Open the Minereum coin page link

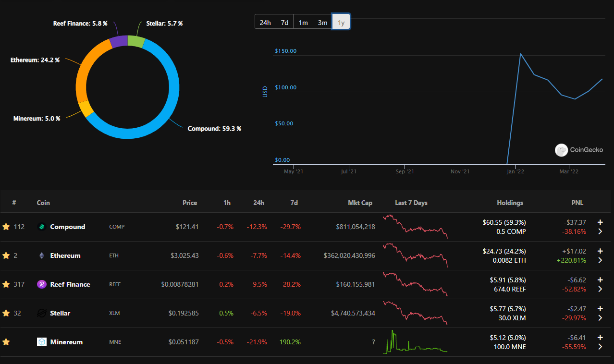click(66, 342)
